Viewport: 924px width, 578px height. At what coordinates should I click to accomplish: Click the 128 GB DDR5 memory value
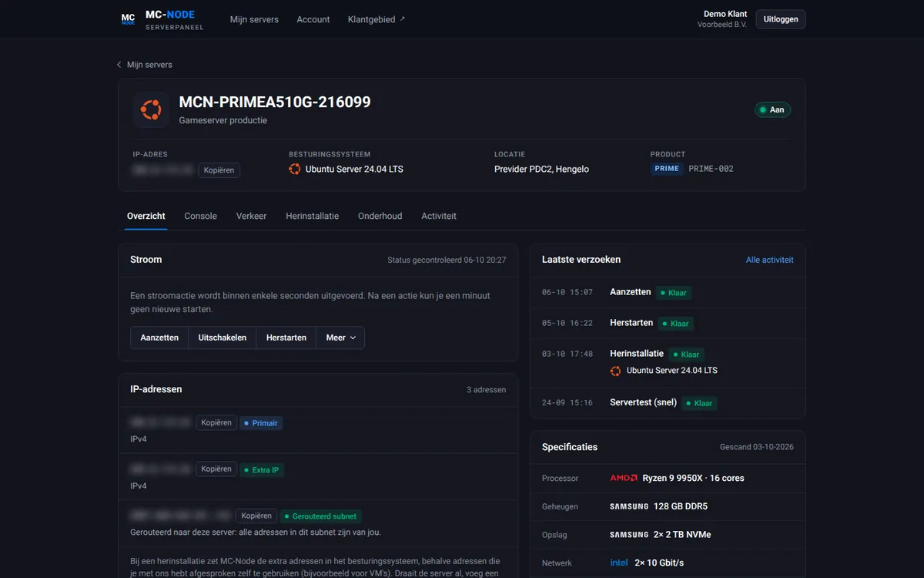[681, 506]
